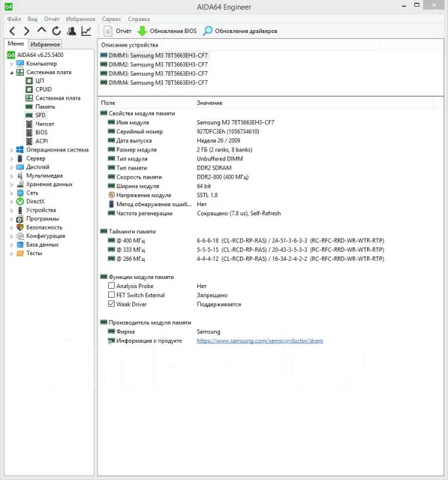Screen dimensions: 448x480
Task: Expand the Мультимедиа node arrow
Action: (12, 175)
